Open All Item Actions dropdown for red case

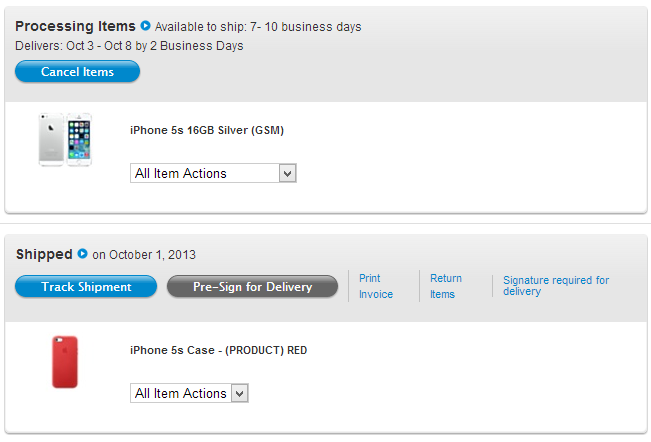point(189,393)
